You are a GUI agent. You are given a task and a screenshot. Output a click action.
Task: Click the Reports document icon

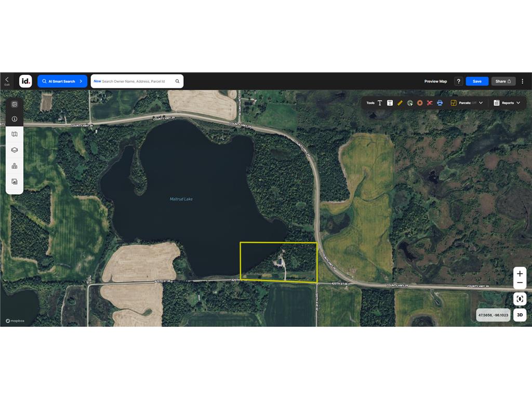click(x=496, y=103)
